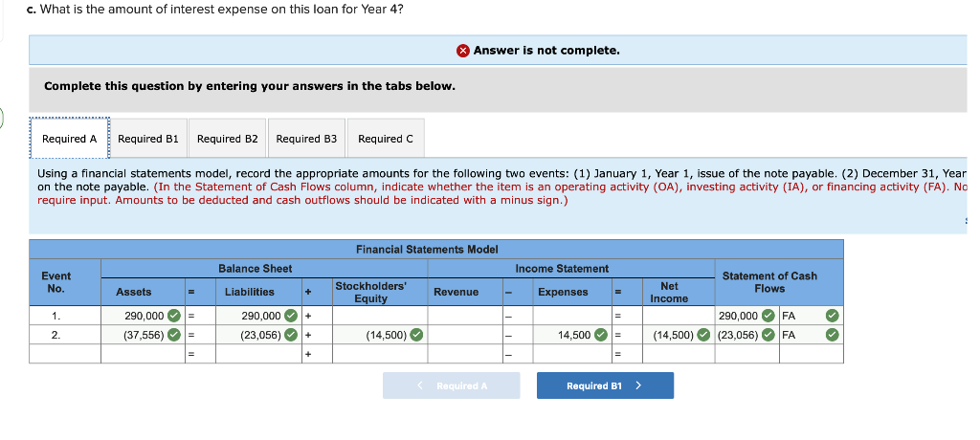Click the disabled Required A back button
The image size is (980, 440).
452,385
